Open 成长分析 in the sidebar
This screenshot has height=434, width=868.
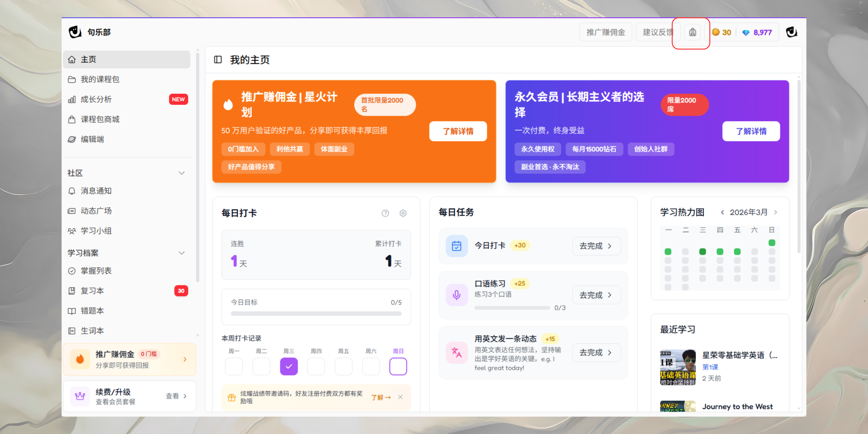96,99
